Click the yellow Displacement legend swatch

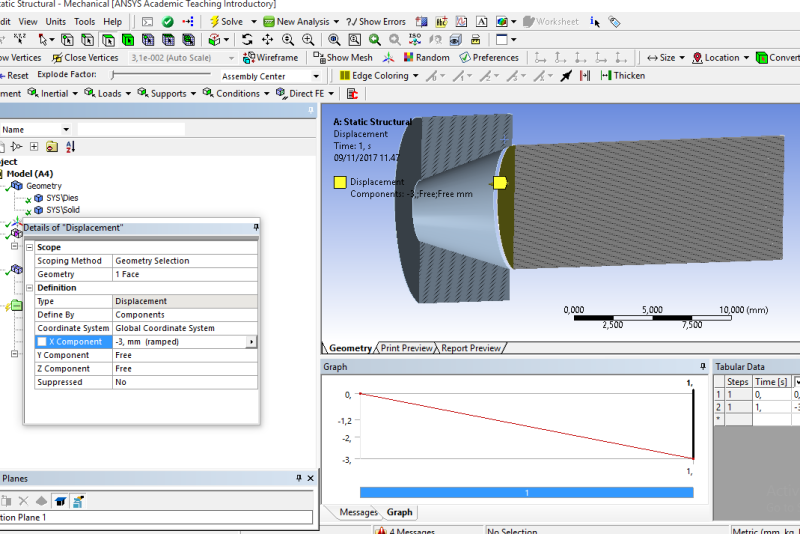[x=340, y=182]
